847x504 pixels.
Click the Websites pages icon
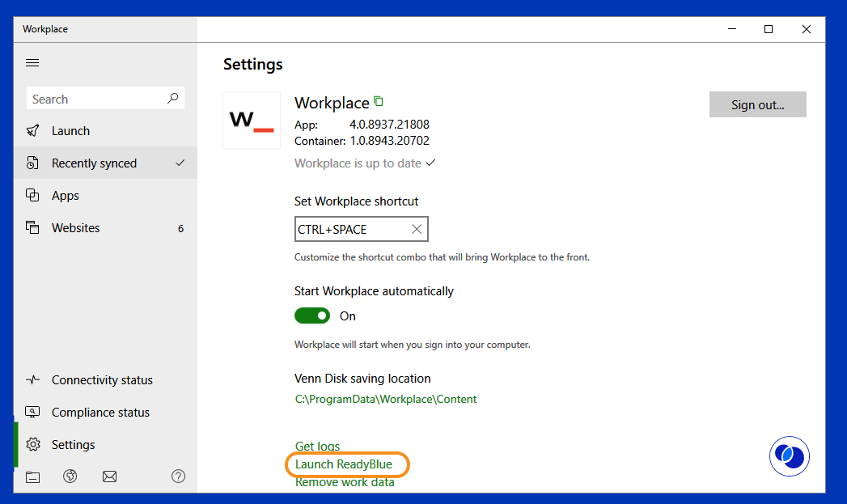(33, 228)
